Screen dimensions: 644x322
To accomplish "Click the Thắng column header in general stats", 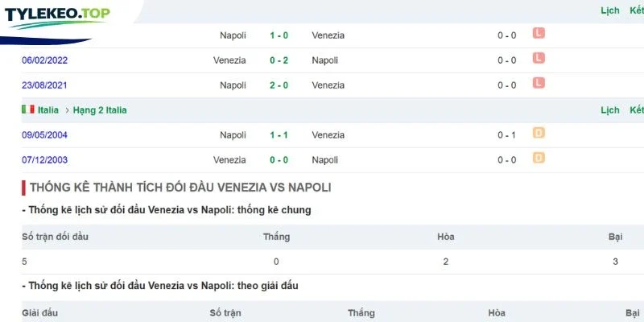I will [276, 237].
